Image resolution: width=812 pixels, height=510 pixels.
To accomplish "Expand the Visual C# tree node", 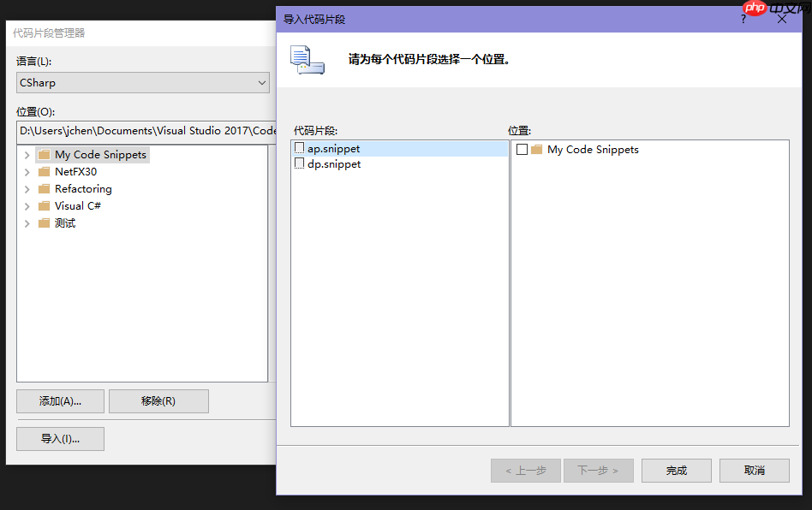I will point(27,205).
